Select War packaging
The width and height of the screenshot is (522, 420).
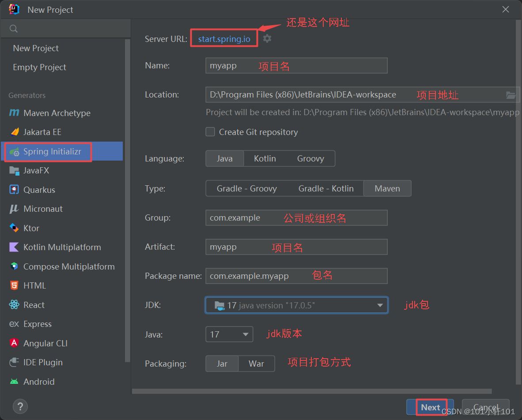click(256, 364)
